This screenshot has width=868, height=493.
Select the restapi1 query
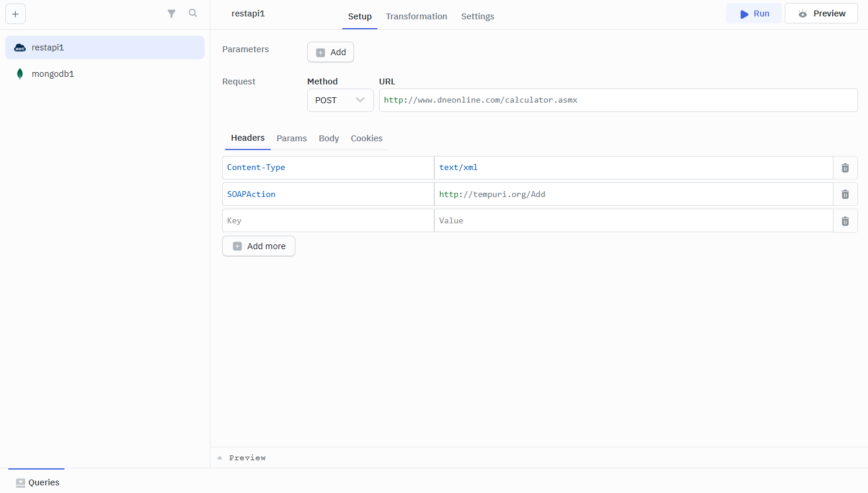[48, 47]
